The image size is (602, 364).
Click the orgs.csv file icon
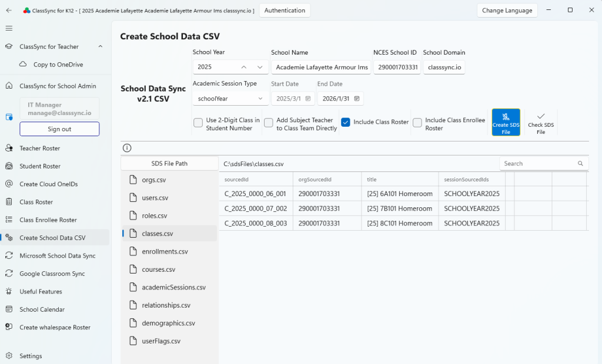coord(133,180)
